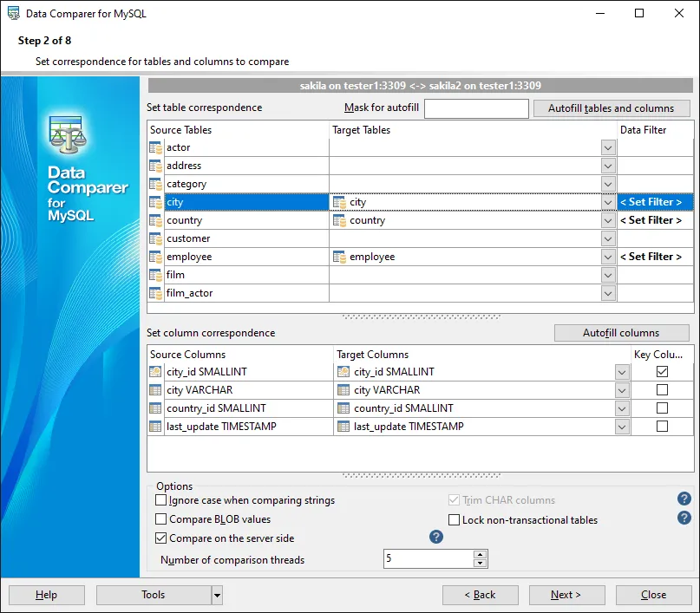The image size is (700, 613).
Task: Click source city VARCHAR column icon
Action: pyautogui.click(x=155, y=390)
